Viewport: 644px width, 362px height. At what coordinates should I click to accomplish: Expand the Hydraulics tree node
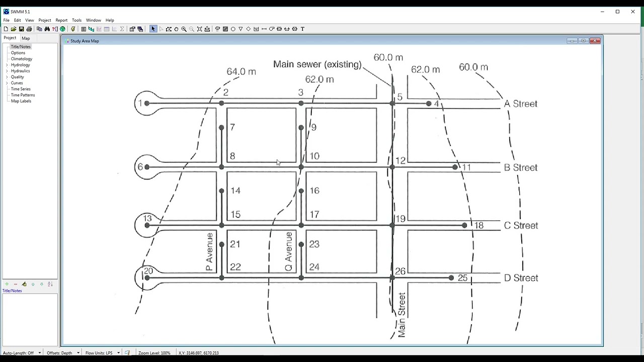[7, 71]
